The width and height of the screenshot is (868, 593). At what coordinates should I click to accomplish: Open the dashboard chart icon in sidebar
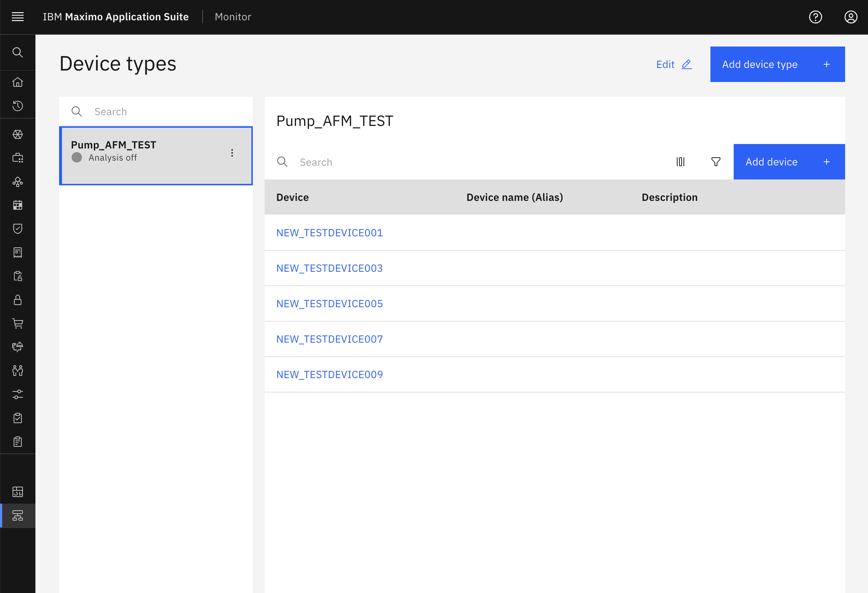point(18,492)
